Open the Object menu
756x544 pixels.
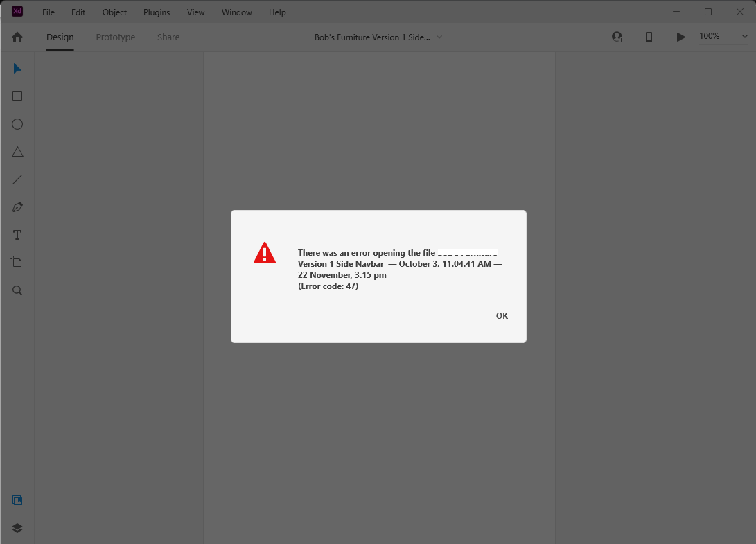click(x=114, y=12)
